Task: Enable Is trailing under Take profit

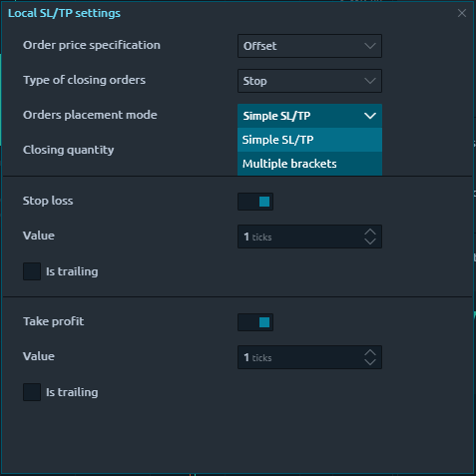Action: click(32, 392)
